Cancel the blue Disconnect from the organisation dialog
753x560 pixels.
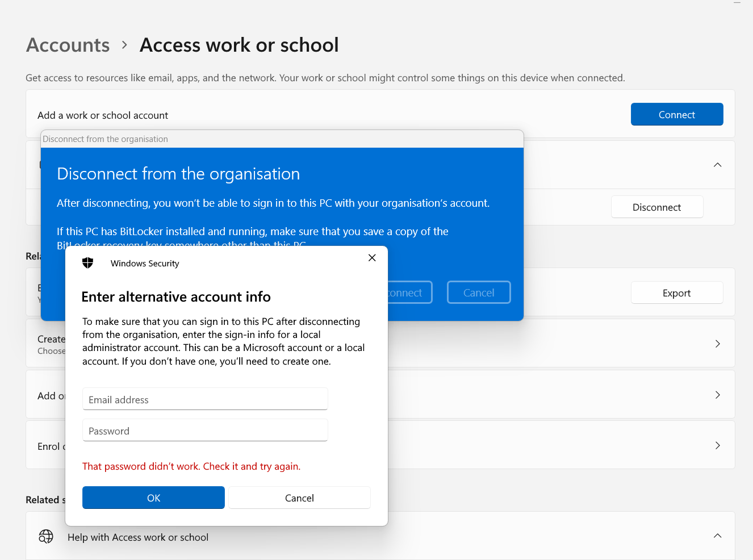coord(479,292)
